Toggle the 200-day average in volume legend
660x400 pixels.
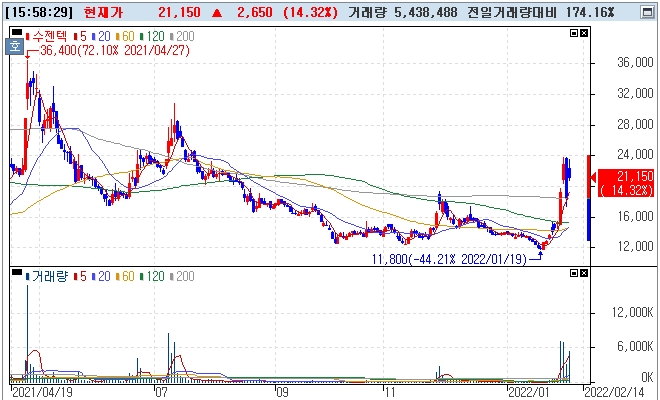[x=182, y=277]
